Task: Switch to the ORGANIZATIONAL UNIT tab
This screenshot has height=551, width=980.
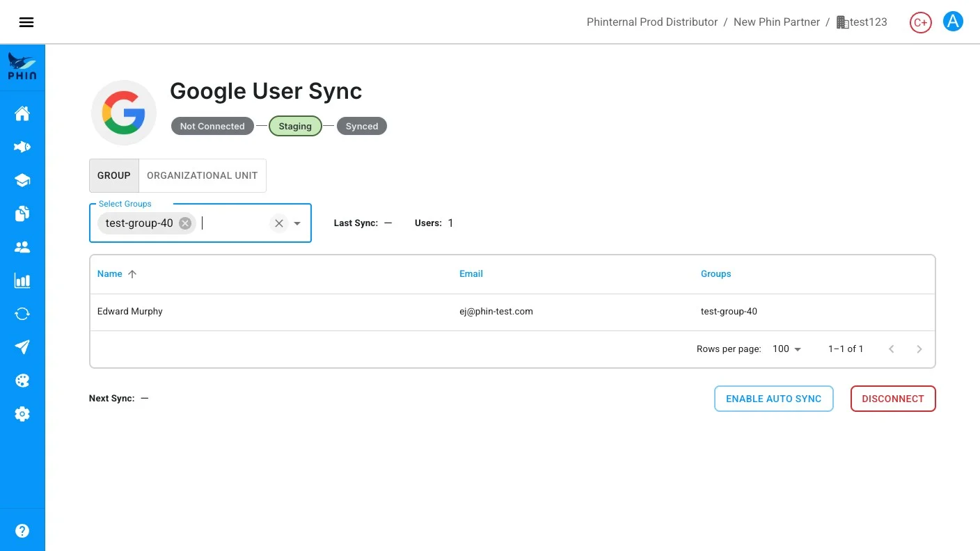Action: (x=203, y=175)
